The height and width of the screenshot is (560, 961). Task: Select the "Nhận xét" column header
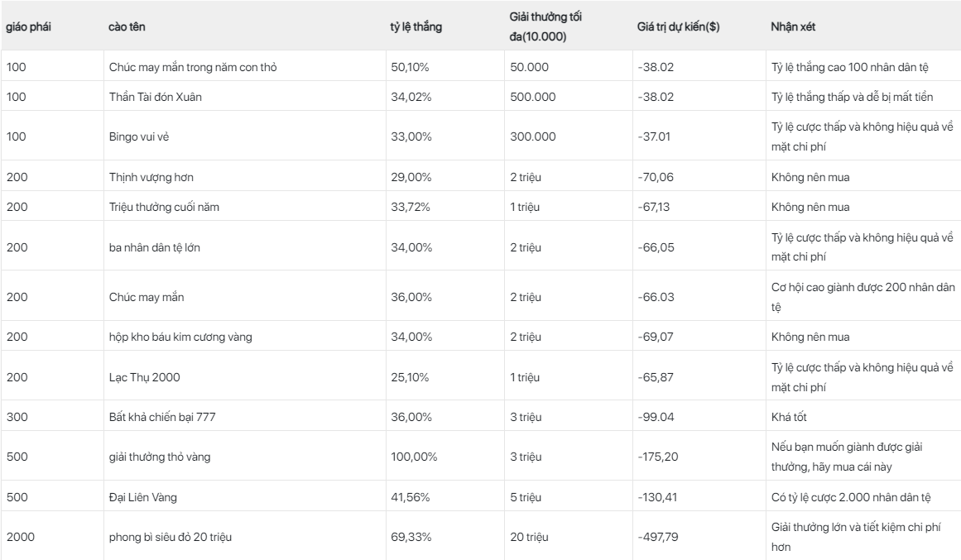click(794, 27)
